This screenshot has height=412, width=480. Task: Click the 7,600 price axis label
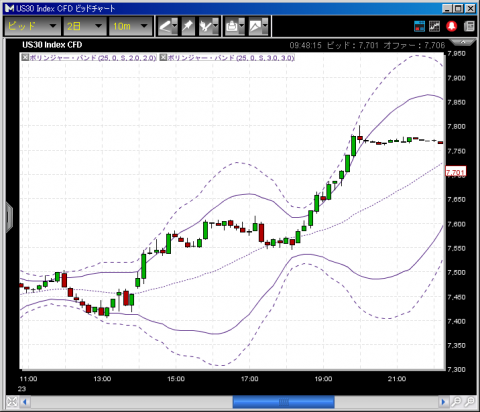click(x=456, y=224)
